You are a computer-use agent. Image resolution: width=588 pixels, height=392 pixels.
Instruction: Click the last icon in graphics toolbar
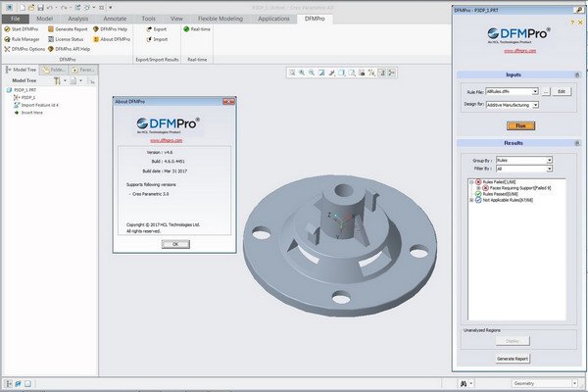click(391, 73)
